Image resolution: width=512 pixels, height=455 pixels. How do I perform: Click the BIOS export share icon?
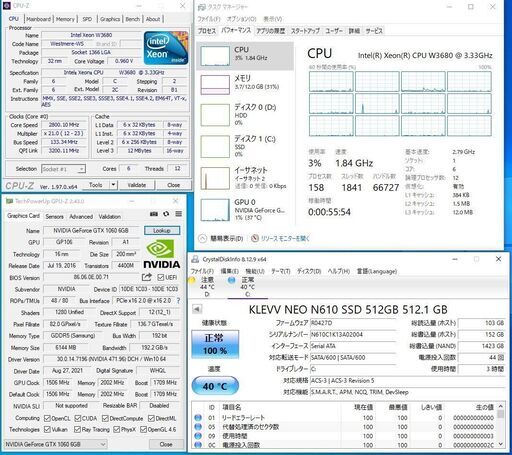click(146, 277)
